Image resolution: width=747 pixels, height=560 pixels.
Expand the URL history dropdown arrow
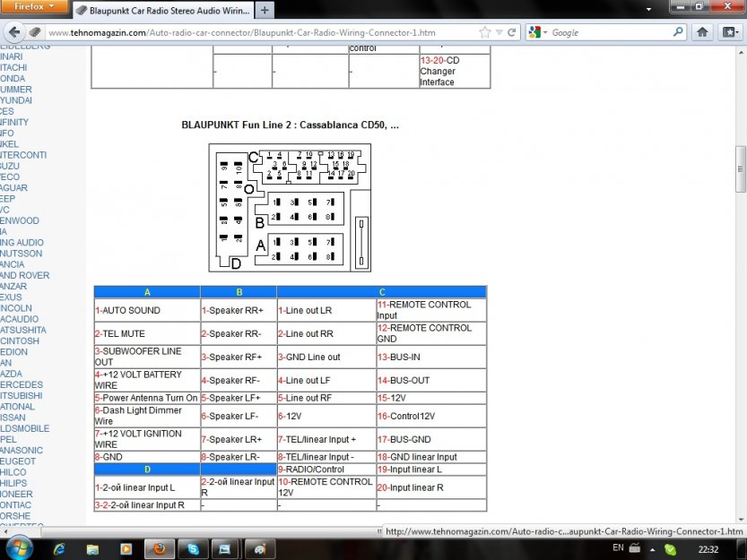point(498,32)
